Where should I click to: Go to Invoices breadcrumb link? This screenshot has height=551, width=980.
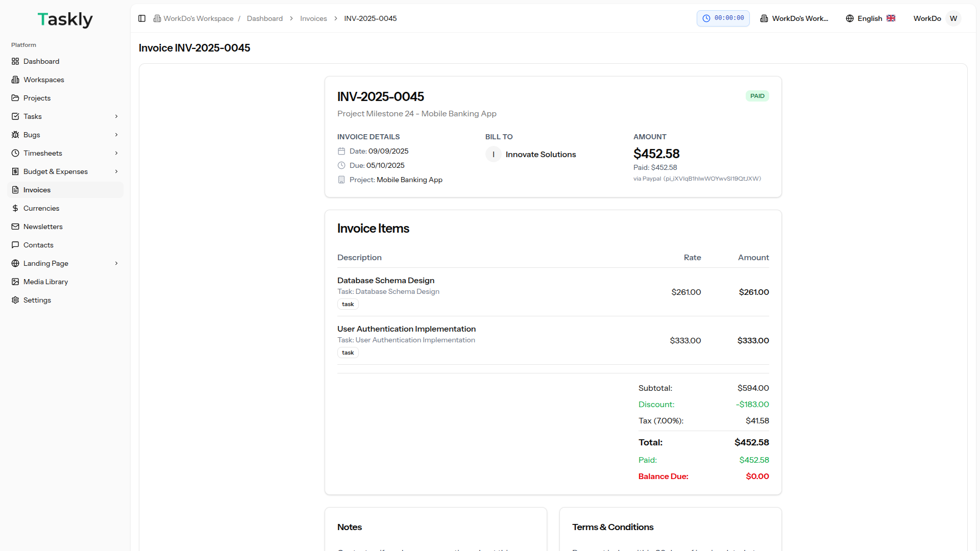pyautogui.click(x=313, y=18)
